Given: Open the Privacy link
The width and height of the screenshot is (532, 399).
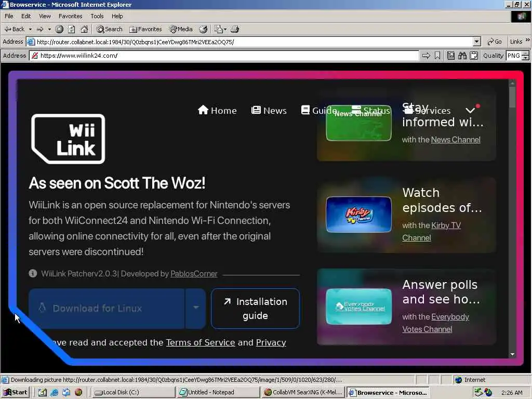Looking at the screenshot, I should click(x=271, y=342).
